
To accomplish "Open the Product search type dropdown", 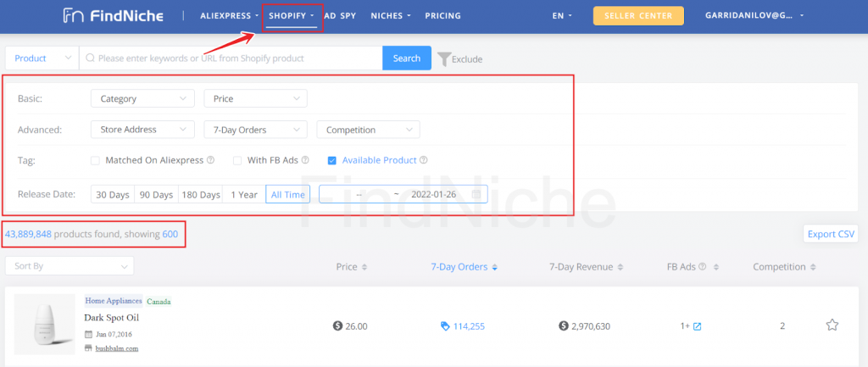I will [x=42, y=58].
